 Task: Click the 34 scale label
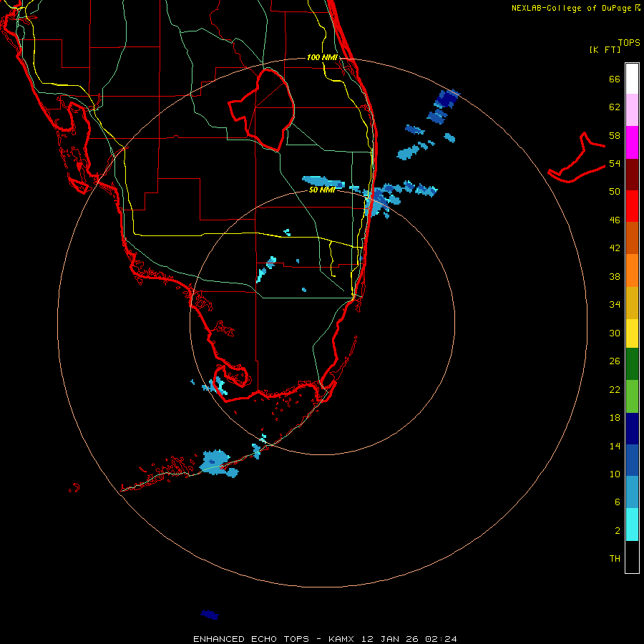tap(615, 304)
